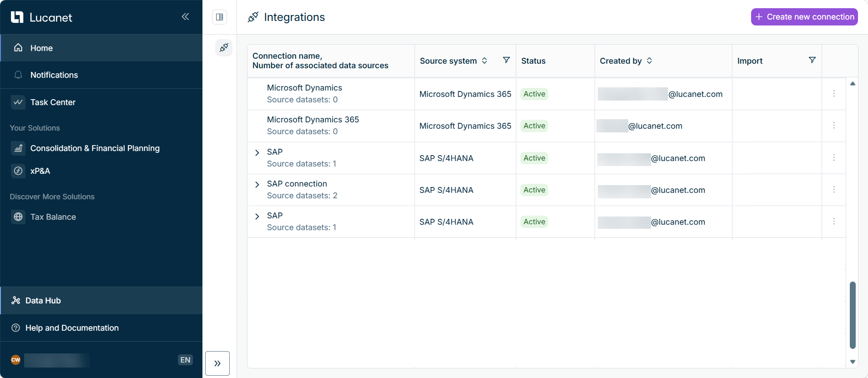Collapse the sidebar with double chevron

pyautogui.click(x=185, y=17)
